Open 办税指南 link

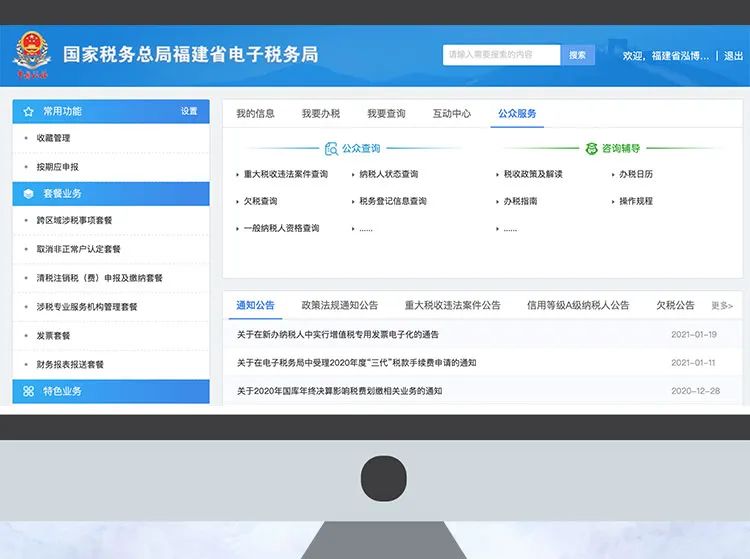[x=520, y=201]
